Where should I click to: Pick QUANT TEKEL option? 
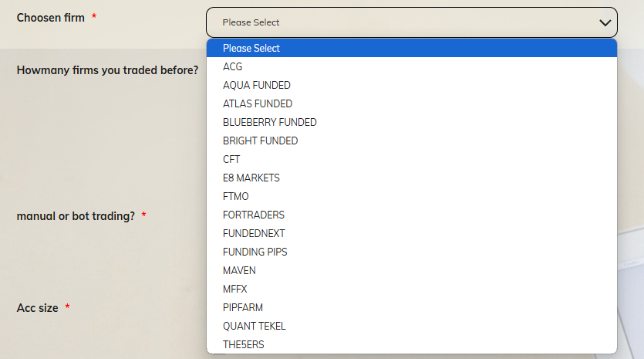pos(412,326)
